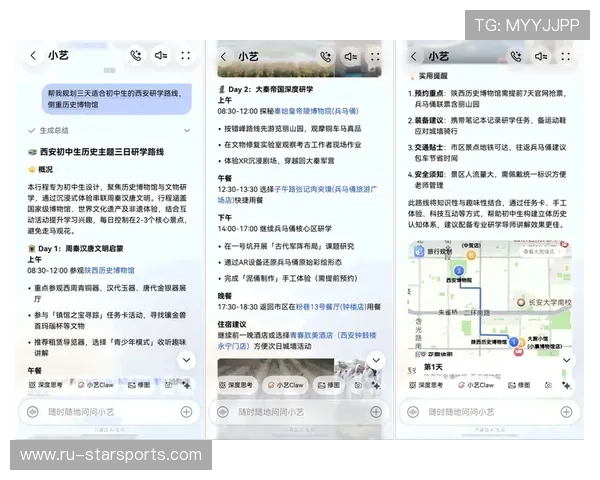The width and height of the screenshot is (600, 480).
Task: Tap map marker 1 at 陕西历史博物馆
Action: [x=513, y=341]
